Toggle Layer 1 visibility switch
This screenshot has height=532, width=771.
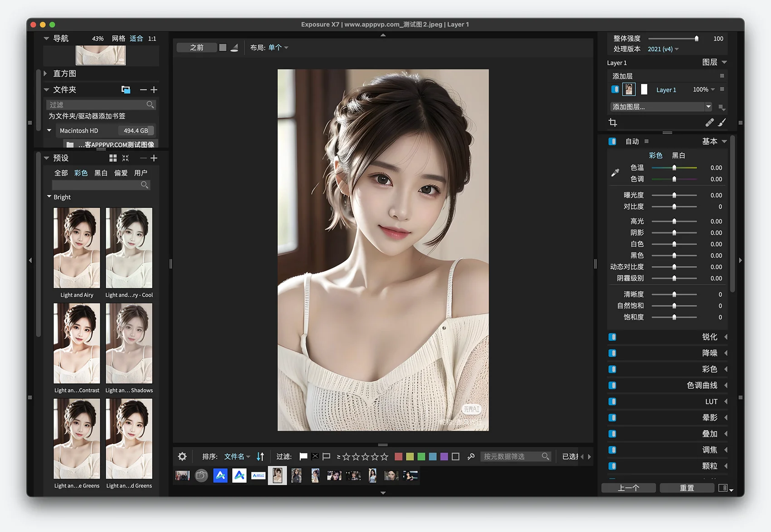(615, 89)
